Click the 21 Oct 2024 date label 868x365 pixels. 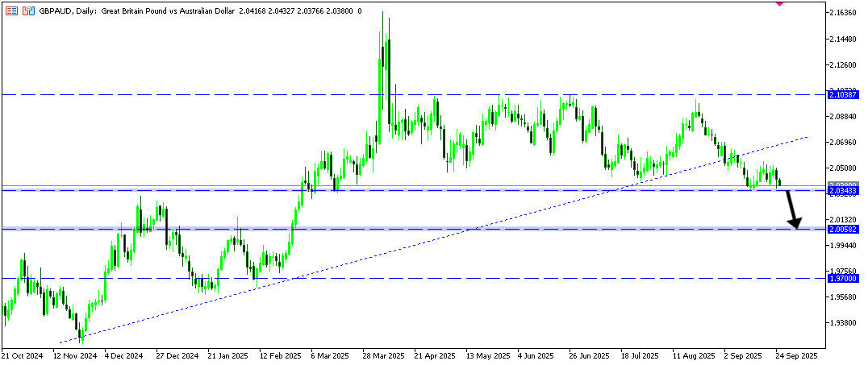coord(22,355)
